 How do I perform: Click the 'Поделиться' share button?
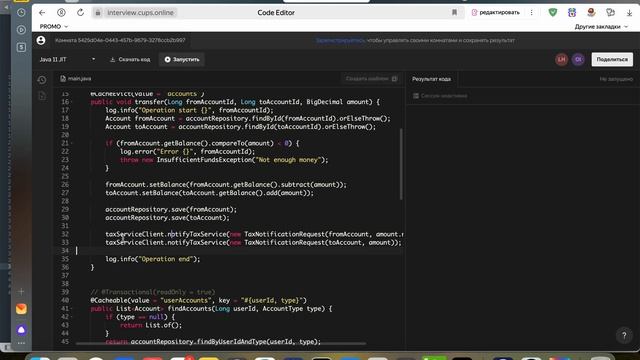tap(612, 60)
